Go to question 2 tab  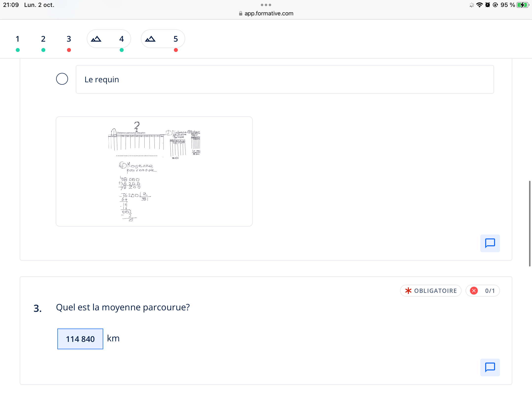tap(43, 39)
